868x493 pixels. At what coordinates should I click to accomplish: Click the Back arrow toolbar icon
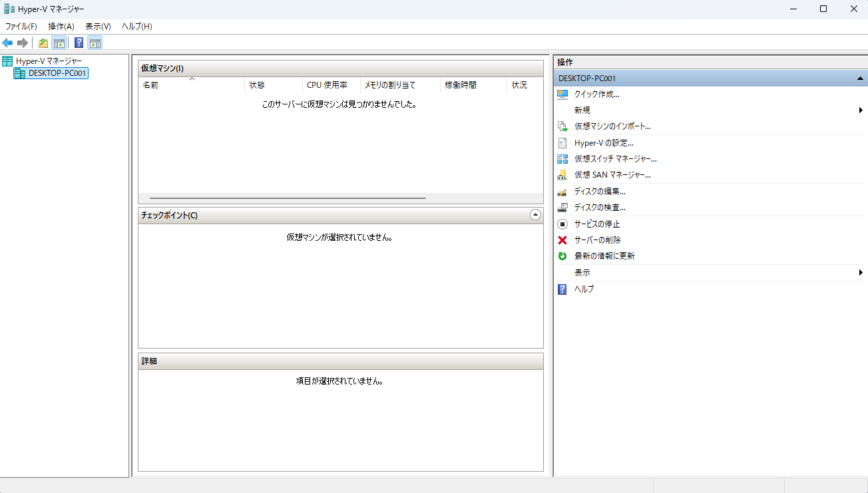point(7,43)
